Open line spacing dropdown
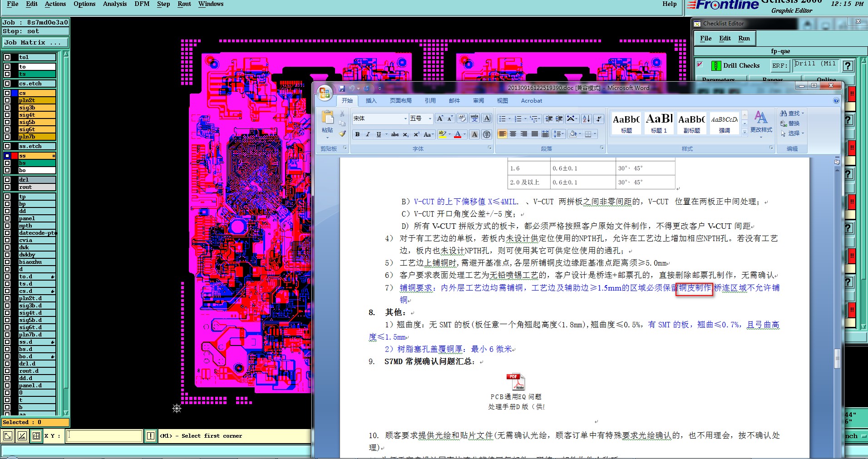 [558, 134]
